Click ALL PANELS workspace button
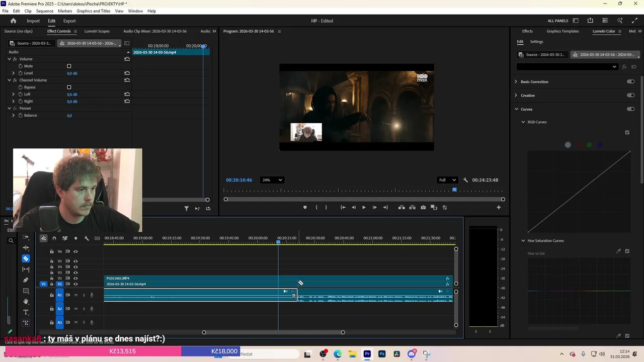Screen dimensions: 644x362 pos(558,21)
